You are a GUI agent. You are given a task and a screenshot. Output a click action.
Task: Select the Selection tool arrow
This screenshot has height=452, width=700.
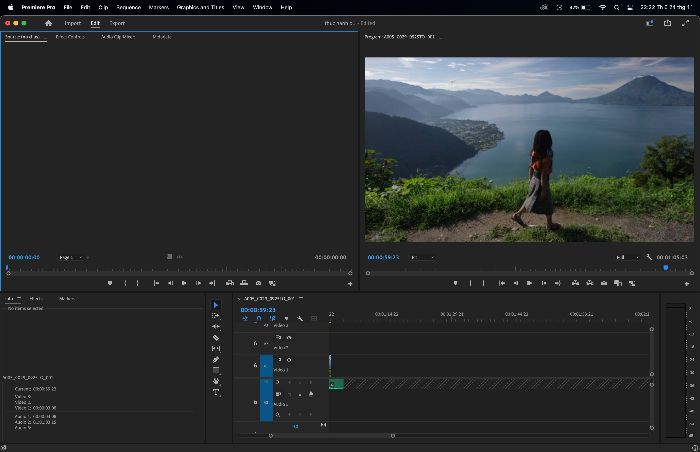click(216, 305)
